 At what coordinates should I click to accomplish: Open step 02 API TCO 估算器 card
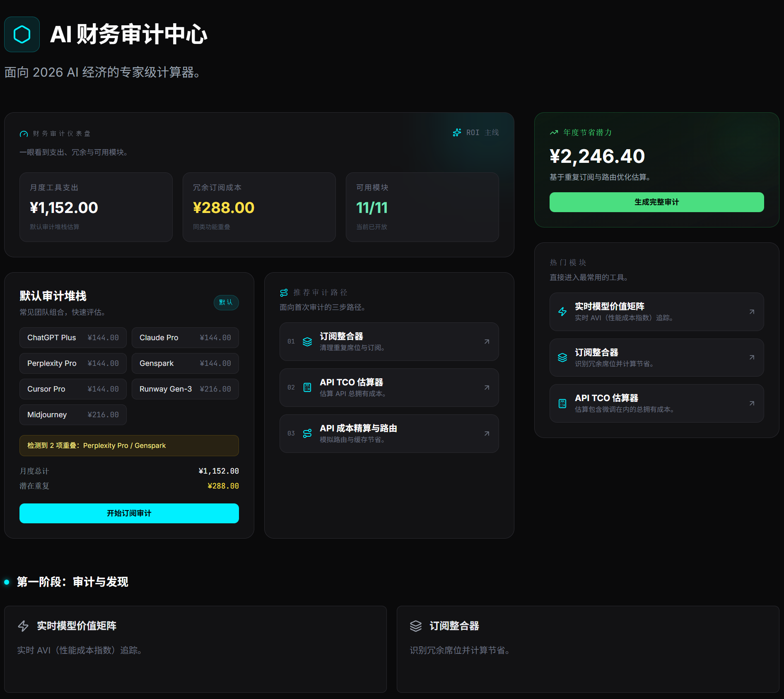[389, 387]
